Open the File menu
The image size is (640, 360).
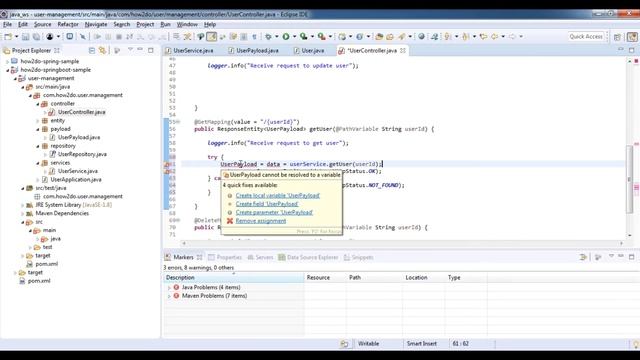7,24
